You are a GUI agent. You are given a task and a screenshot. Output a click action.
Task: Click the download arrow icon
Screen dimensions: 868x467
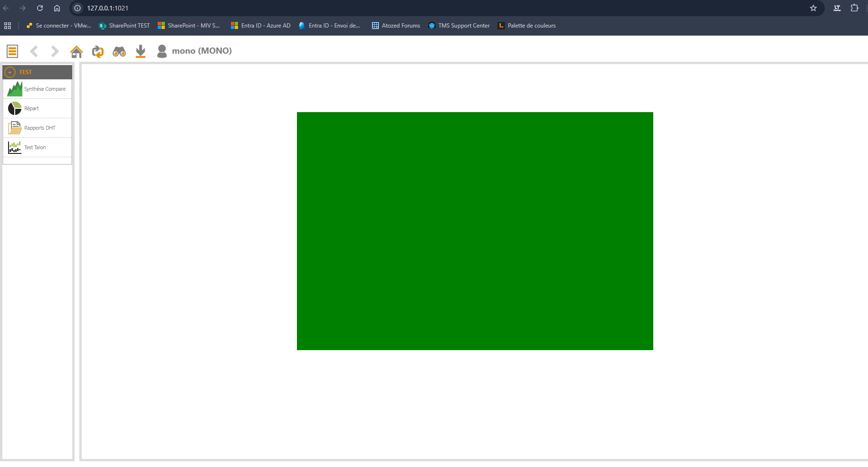(x=141, y=51)
